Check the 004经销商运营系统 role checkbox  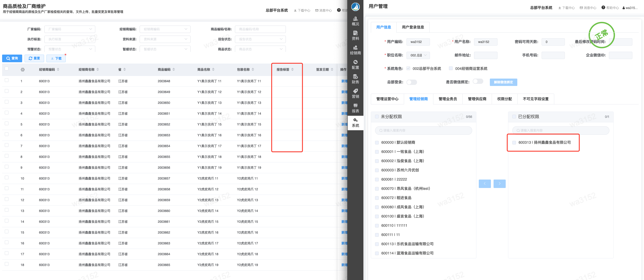coord(451,69)
